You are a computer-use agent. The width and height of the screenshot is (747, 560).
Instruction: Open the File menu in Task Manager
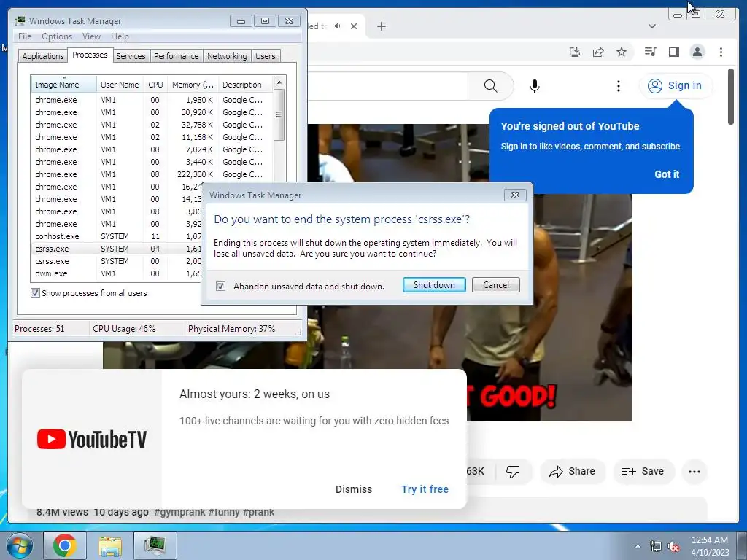click(x=25, y=36)
